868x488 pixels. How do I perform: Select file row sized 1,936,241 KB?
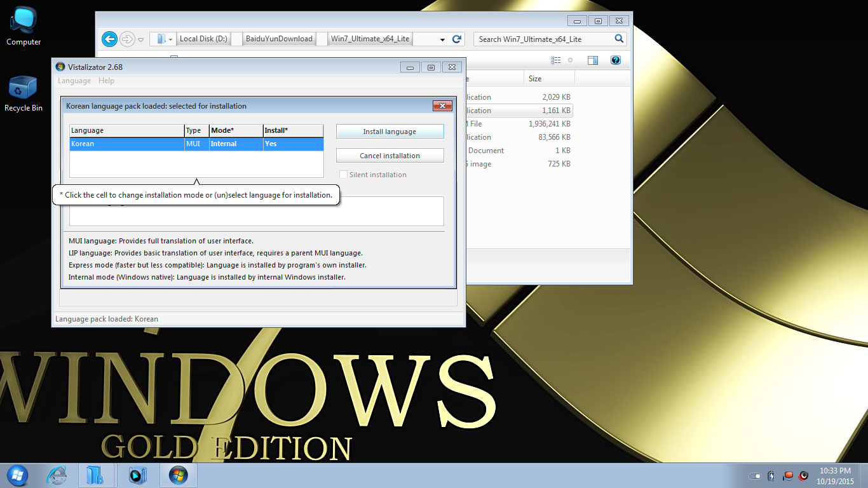pyautogui.click(x=519, y=124)
